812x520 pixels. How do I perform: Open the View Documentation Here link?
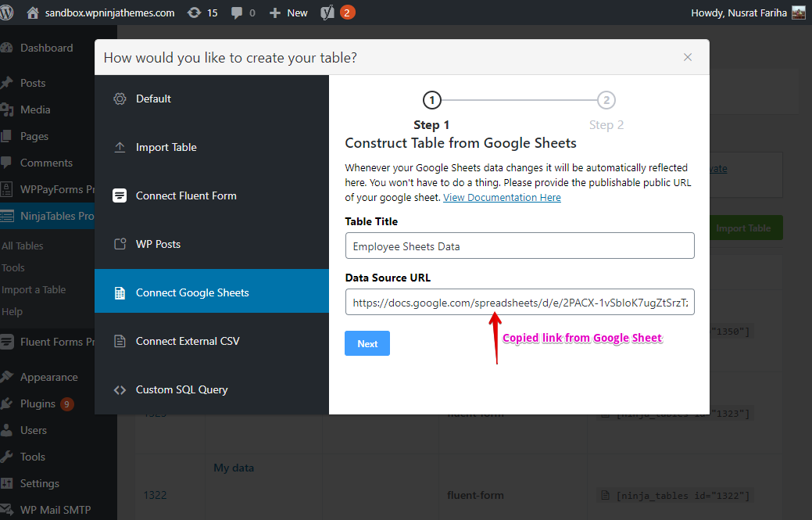click(x=502, y=197)
